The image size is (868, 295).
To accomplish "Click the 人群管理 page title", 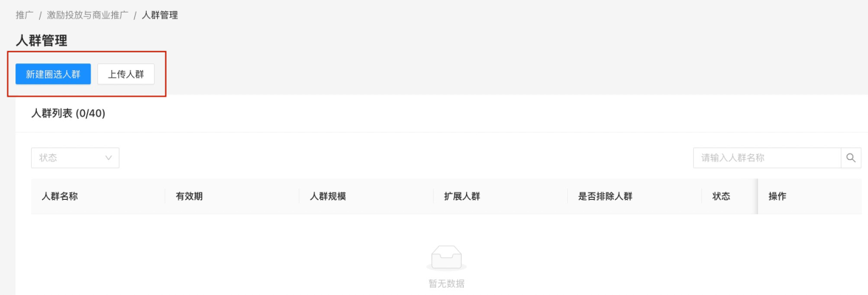I will click(41, 41).
